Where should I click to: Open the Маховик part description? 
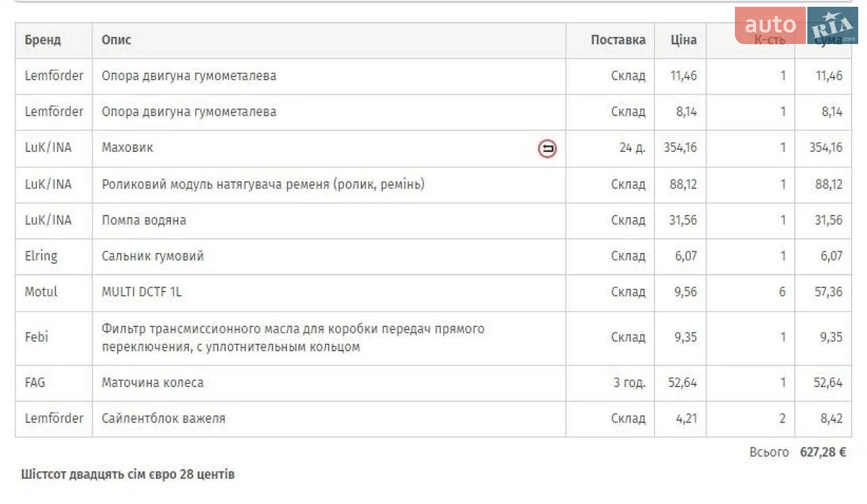click(127, 148)
